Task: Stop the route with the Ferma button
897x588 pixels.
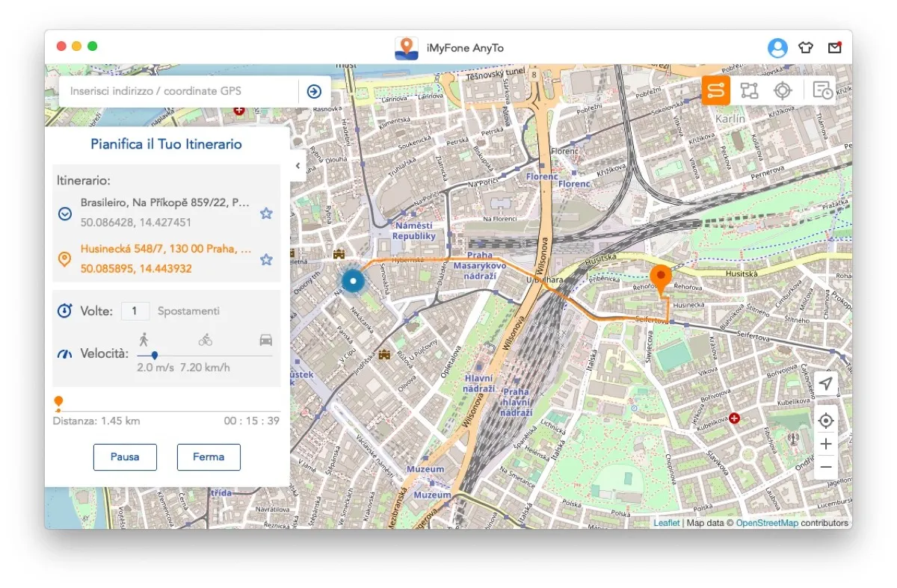Action: point(209,457)
